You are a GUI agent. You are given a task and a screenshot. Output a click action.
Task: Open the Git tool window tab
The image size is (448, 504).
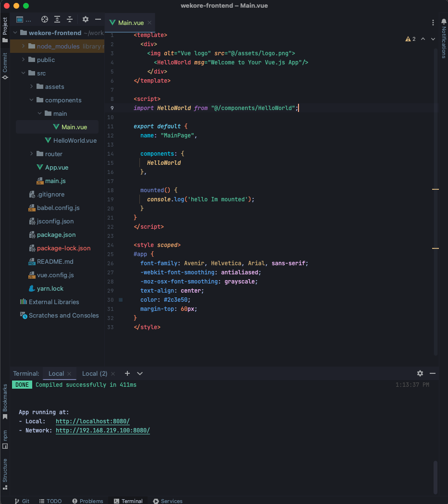(22, 501)
